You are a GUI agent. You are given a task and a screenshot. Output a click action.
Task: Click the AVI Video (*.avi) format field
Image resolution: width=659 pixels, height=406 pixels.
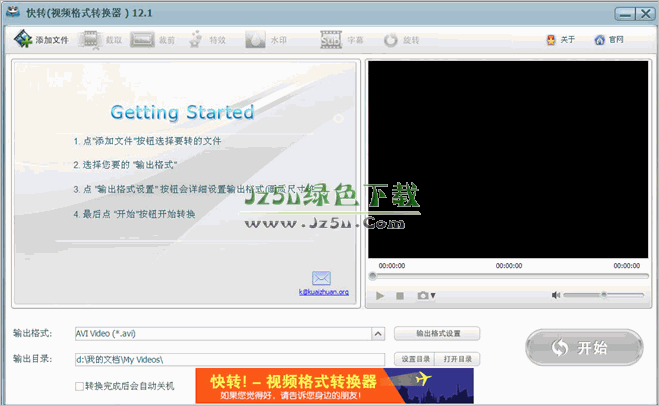(x=223, y=334)
